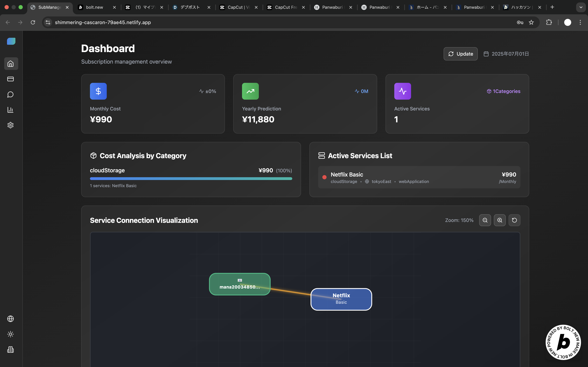Switch to the bolt.new browser tab
Image resolution: width=588 pixels, height=367 pixels.
pos(95,7)
